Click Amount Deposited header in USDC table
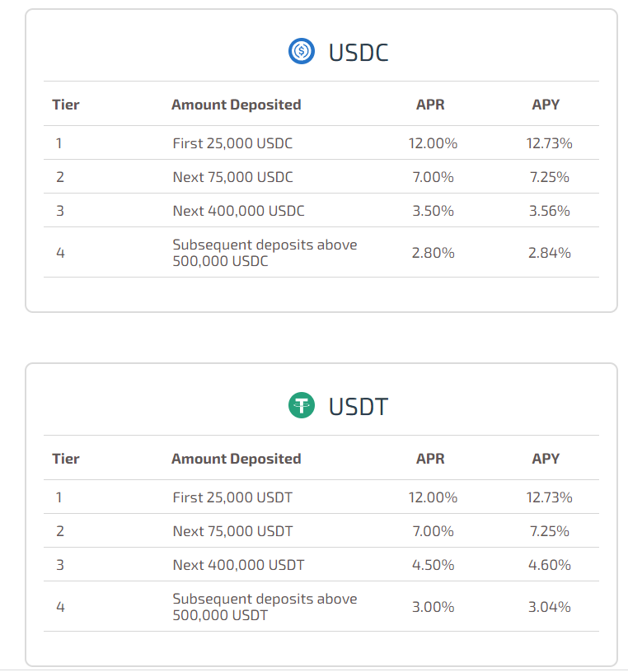The height and width of the screenshot is (672, 628). (x=237, y=105)
